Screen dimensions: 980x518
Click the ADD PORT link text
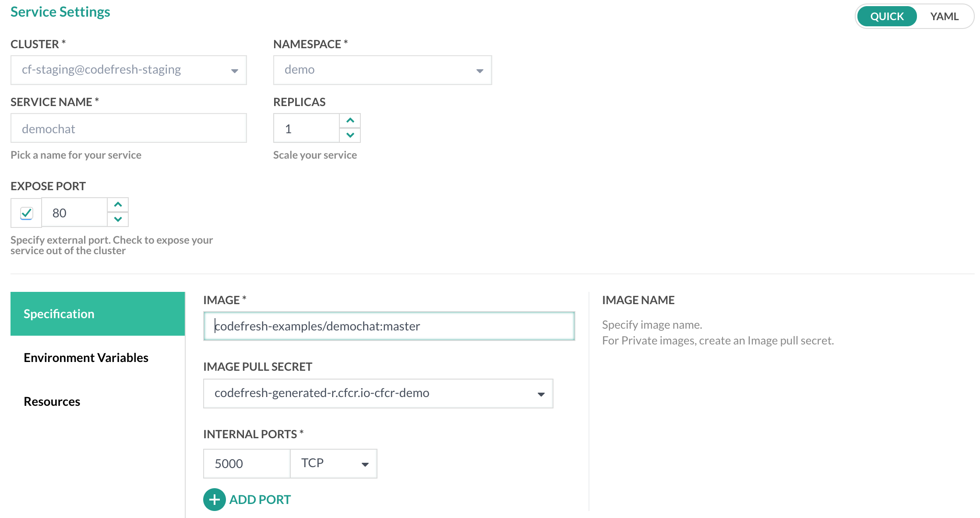[260, 499]
